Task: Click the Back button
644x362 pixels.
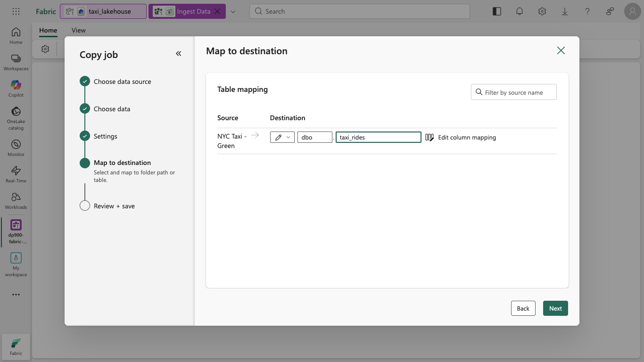Action: pos(523,308)
